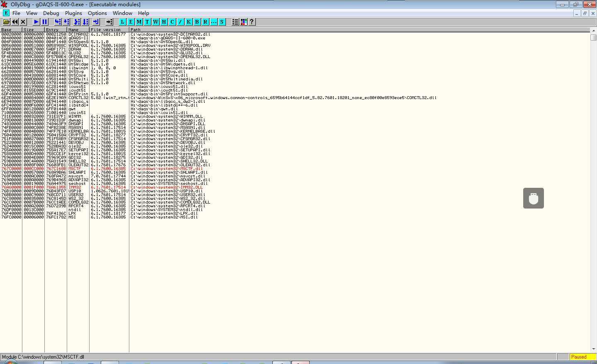Image resolution: width=597 pixels, height=364 pixels.
Task: Click the vertical scrollbar up arrow
Action: click(x=593, y=31)
